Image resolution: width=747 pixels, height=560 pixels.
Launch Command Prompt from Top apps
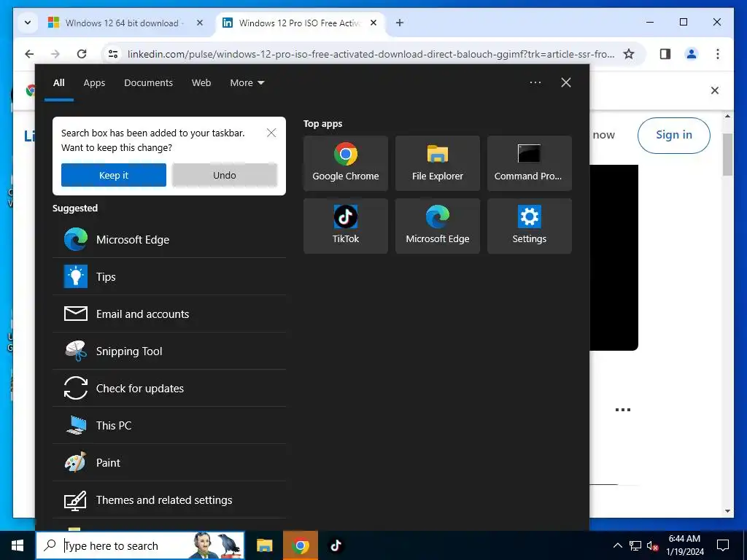pyautogui.click(x=530, y=163)
